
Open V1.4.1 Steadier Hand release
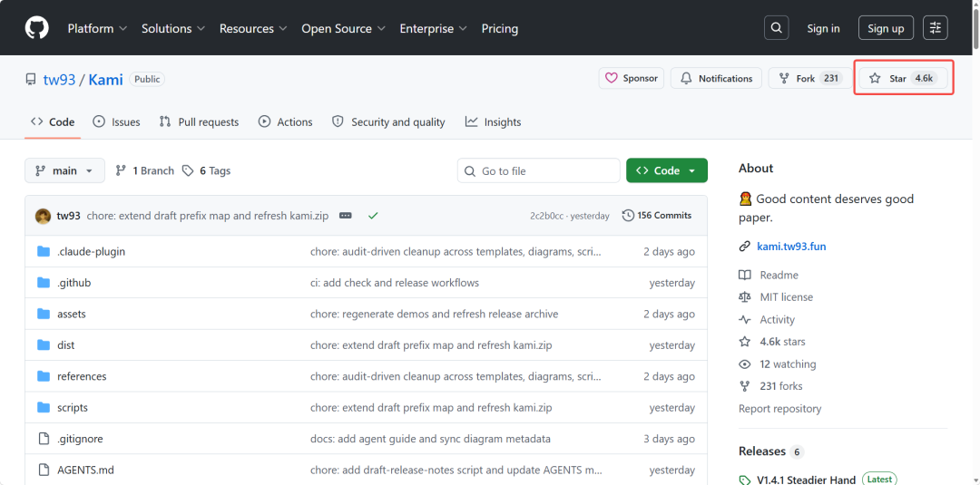point(806,480)
